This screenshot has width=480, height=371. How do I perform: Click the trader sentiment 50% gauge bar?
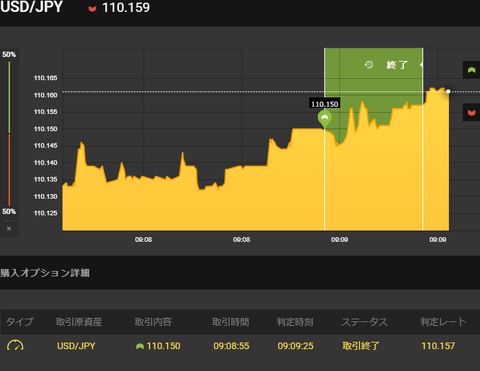[9, 133]
